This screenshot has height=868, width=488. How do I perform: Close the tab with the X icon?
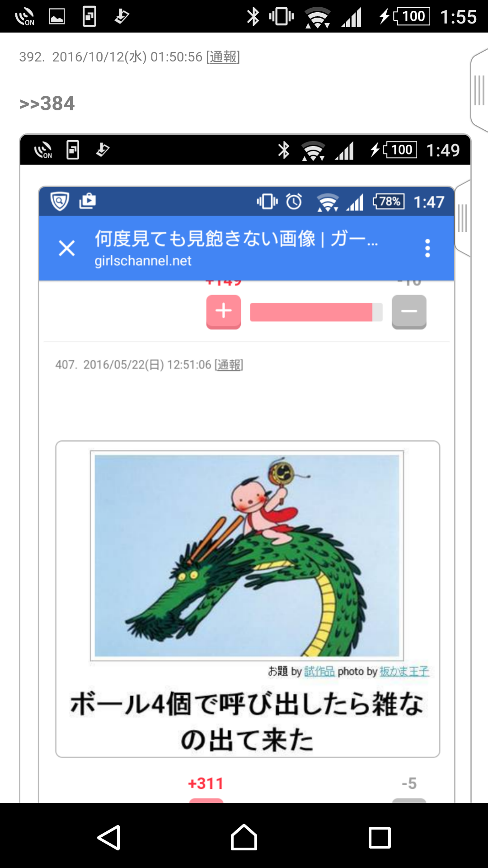tap(67, 248)
